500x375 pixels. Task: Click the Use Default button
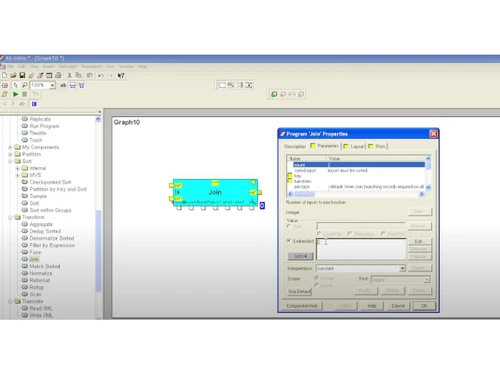click(x=299, y=291)
